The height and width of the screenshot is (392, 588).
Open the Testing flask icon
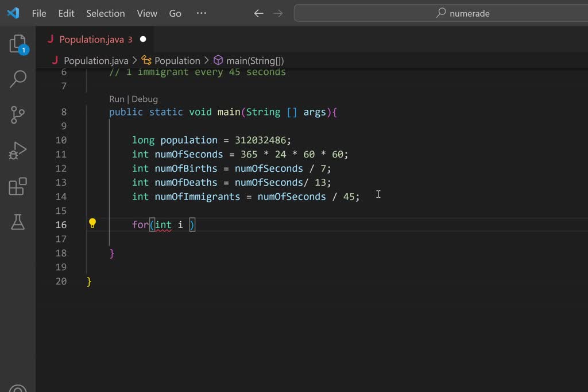(x=18, y=221)
